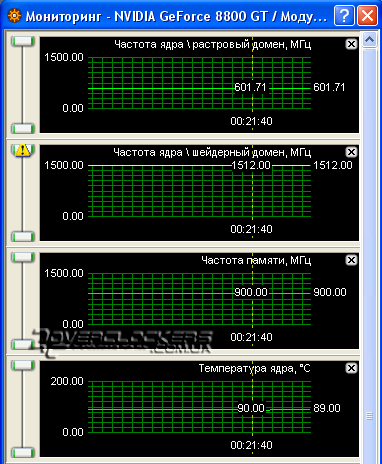Image resolution: width=382 pixels, height=464 pixels.
Task: Click the gear icon in the title bar
Action: [x=14, y=15]
